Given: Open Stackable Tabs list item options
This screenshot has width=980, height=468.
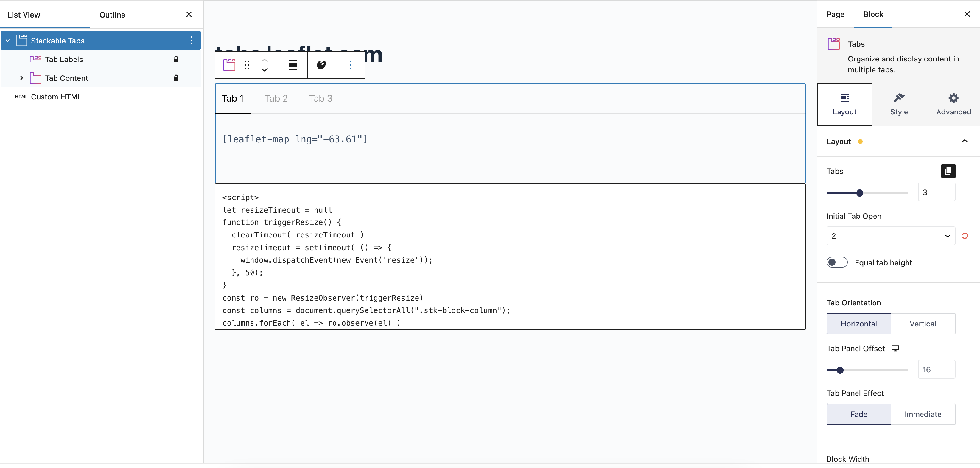Looking at the screenshot, I should pyautogui.click(x=191, y=40).
